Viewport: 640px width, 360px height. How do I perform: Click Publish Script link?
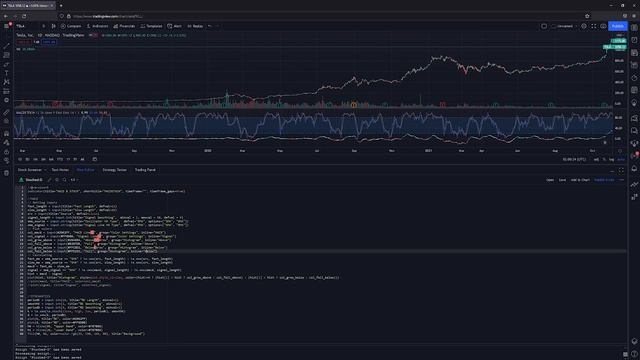(x=604, y=180)
